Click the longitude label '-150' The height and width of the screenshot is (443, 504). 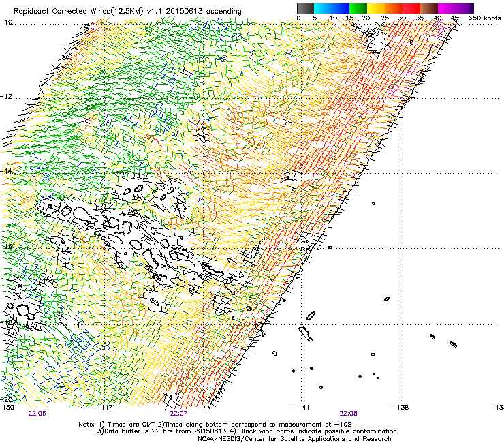(7, 408)
